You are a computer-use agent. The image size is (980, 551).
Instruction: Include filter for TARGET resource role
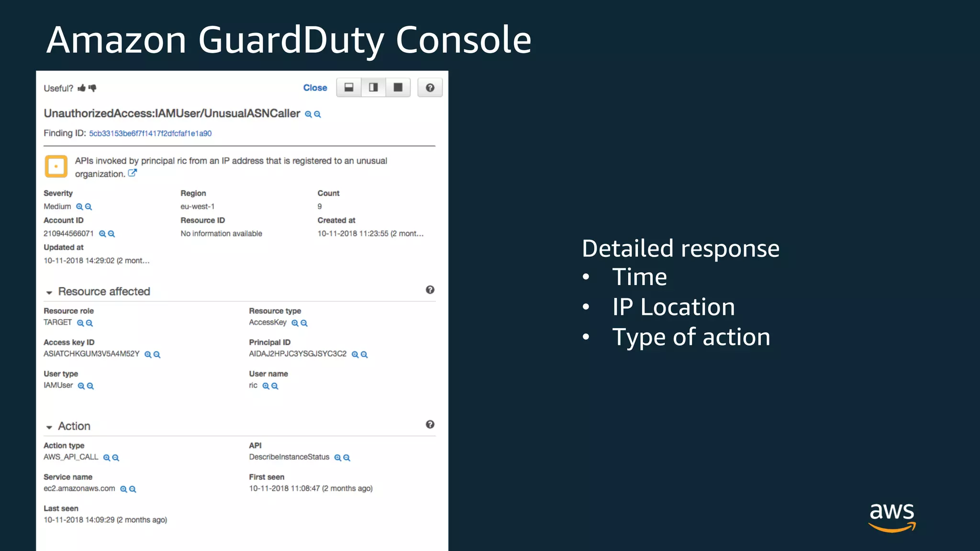tap(80, 323)
